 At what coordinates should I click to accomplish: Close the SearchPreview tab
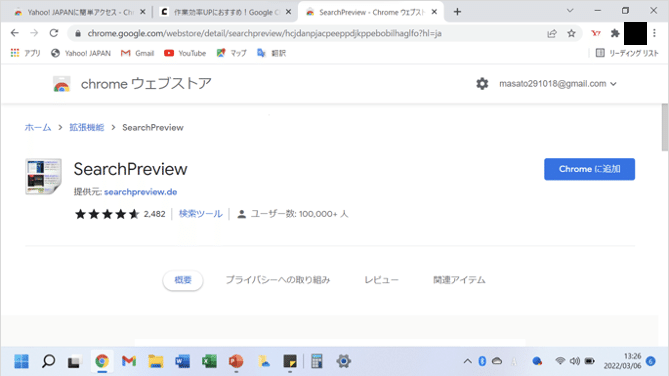[x=434, y=12]
